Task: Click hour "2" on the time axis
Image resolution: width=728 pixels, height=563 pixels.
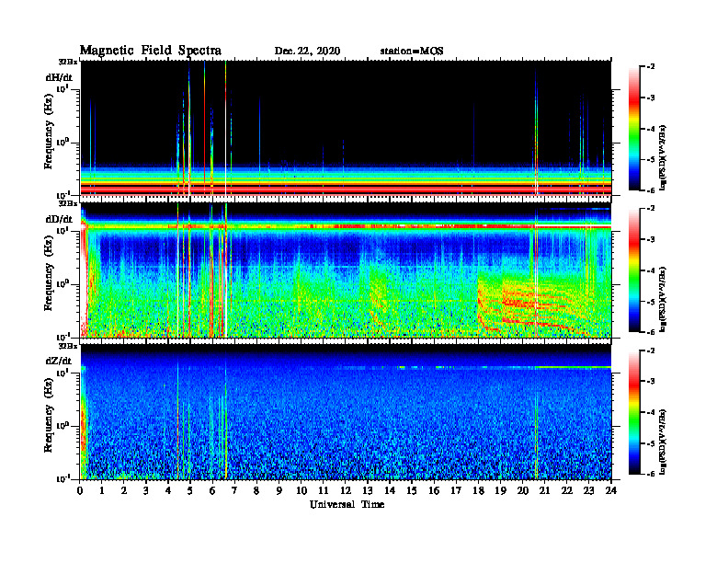Action: (x=124, y=491)
